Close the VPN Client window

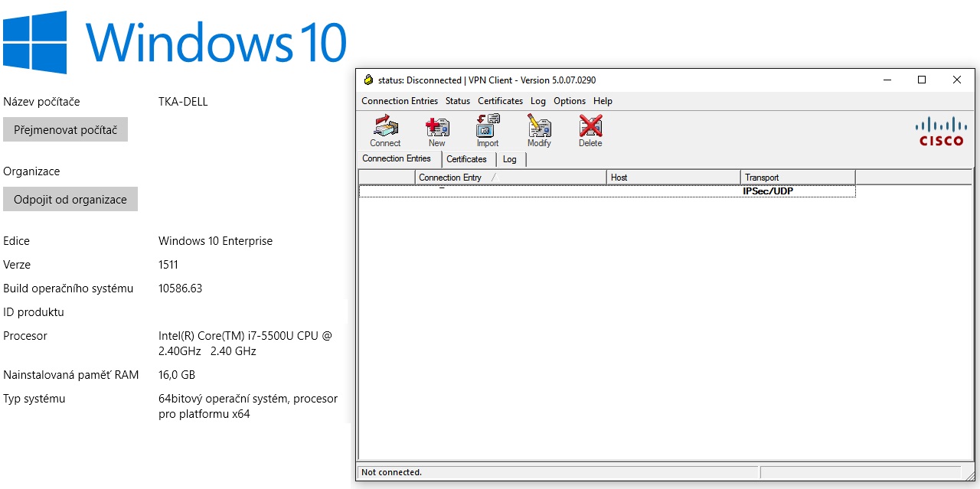pos(957,80)
